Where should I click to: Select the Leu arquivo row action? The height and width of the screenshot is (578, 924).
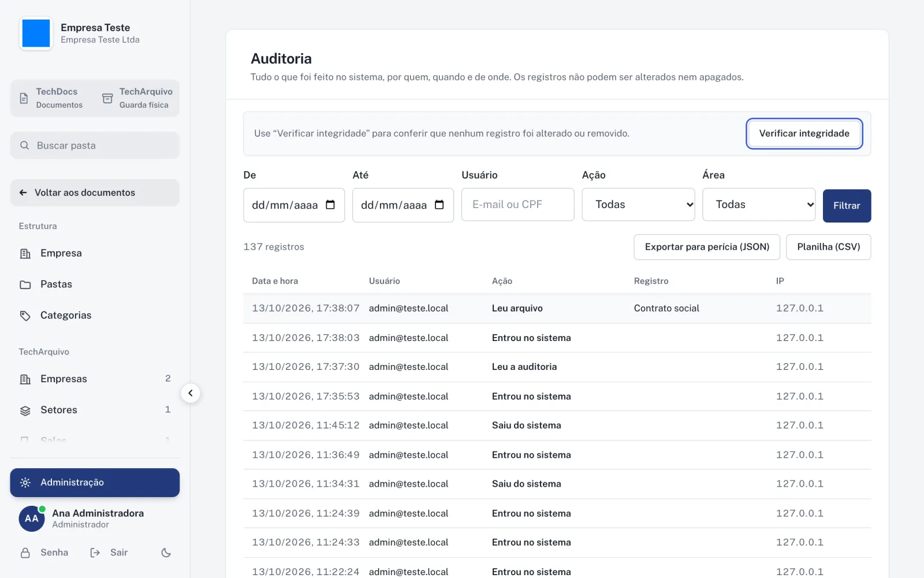click(517, 308)
